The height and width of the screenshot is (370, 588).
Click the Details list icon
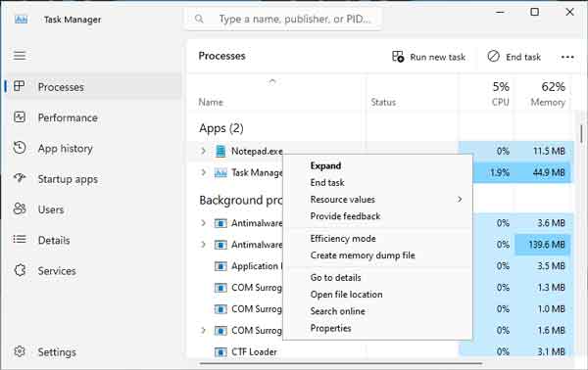pos(20,239)
